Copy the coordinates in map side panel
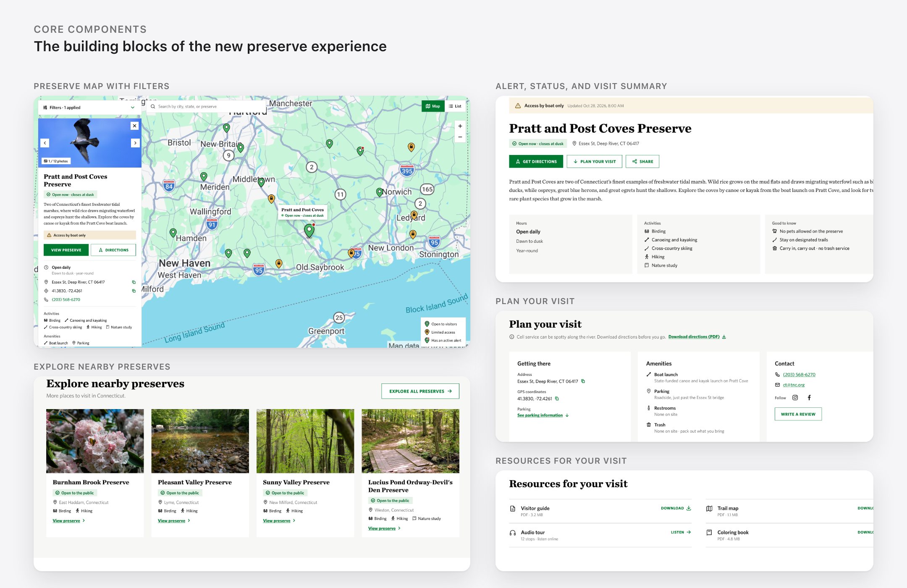This screenshot has height=588, width=907. [x=134, y=291]
